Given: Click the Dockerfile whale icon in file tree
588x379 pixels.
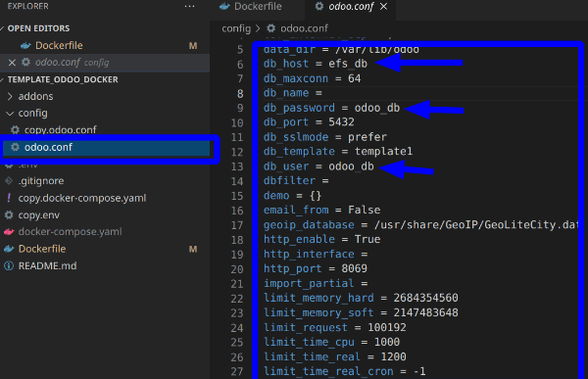Looking at the screenshot, I should pos(9,249).
